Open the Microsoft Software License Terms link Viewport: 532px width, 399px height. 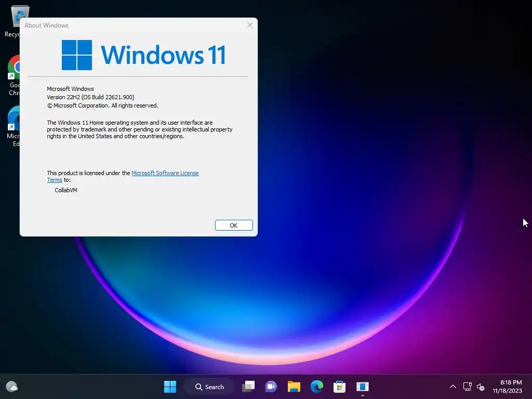[165, 173]
